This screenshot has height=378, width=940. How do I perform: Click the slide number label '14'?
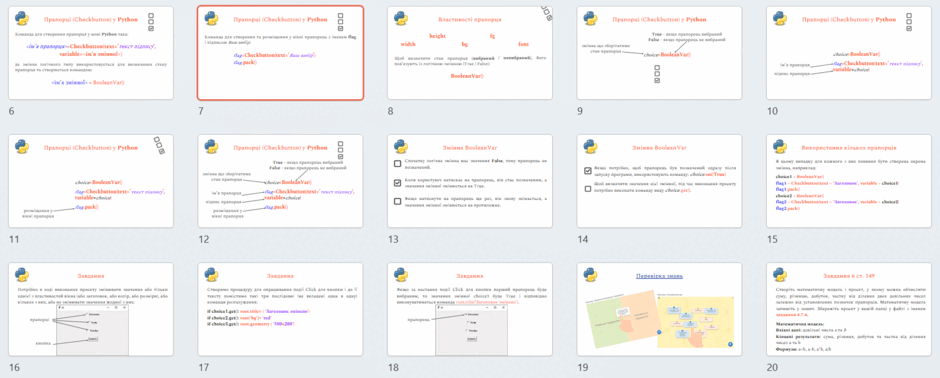[x=583, y=240]
